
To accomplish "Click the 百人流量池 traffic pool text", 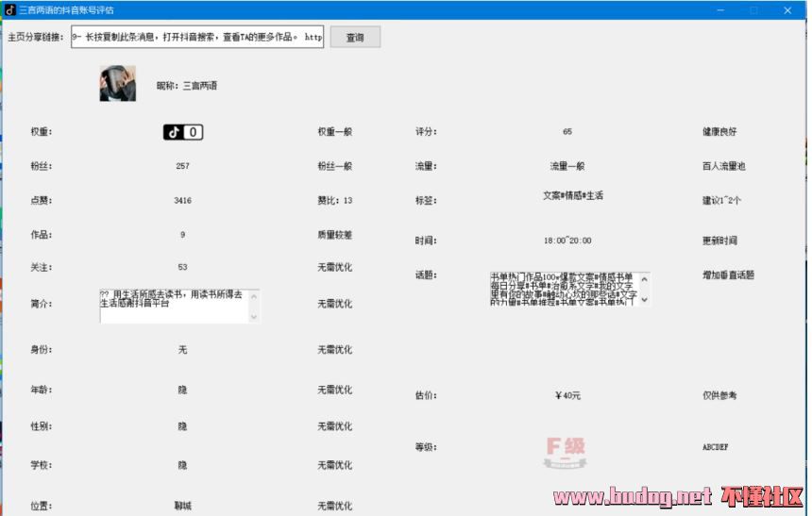I will point(723,166).
